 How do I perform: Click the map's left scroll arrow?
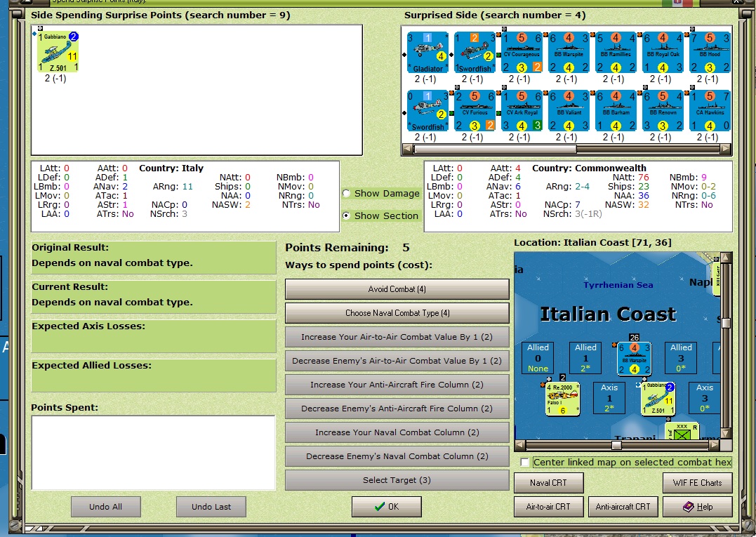pos(520,446)
